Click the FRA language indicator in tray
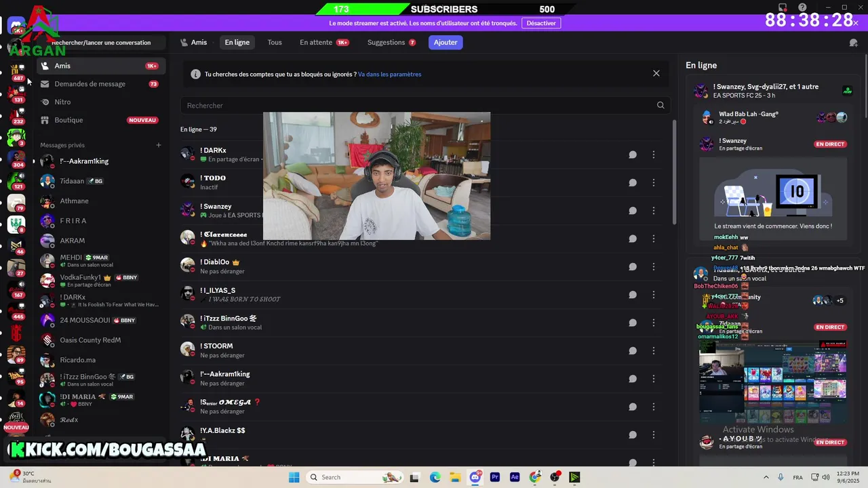Viewport: 868px width, 488px height. point(798,477)
